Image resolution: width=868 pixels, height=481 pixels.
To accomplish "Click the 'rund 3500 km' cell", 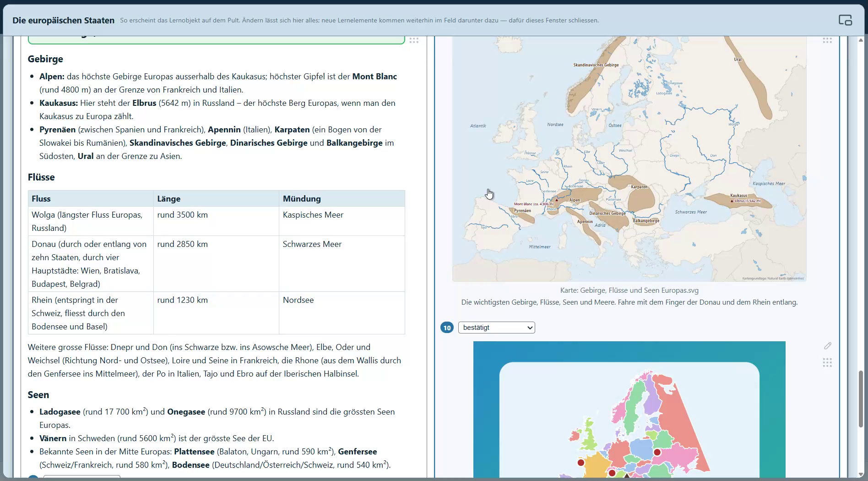I will click(216, 221).
